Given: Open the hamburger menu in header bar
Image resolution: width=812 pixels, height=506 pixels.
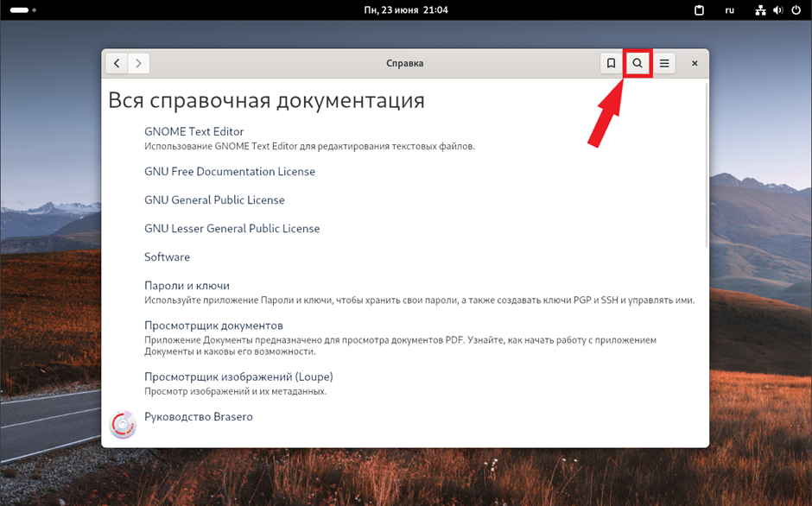Looking at the screenshot, I should (663, 63).
